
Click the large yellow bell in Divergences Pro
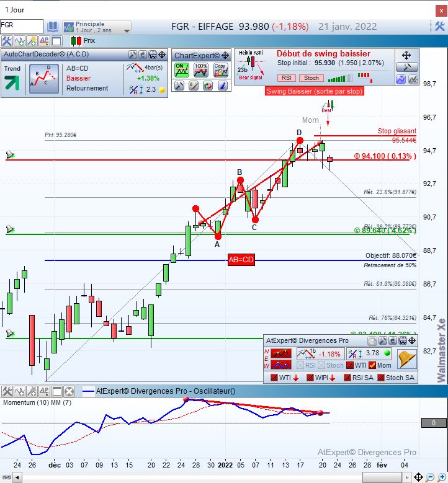tap(406, 359)
